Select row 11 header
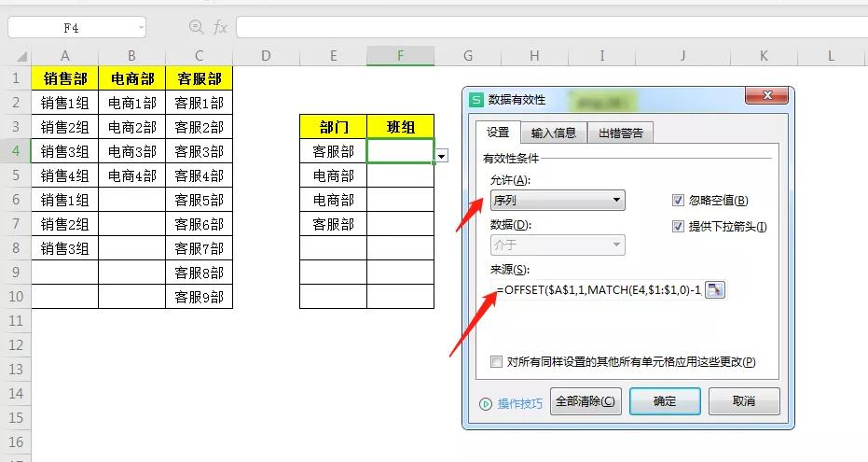The width and height of the screenshot is (868, 462). (x=16, y=321)
